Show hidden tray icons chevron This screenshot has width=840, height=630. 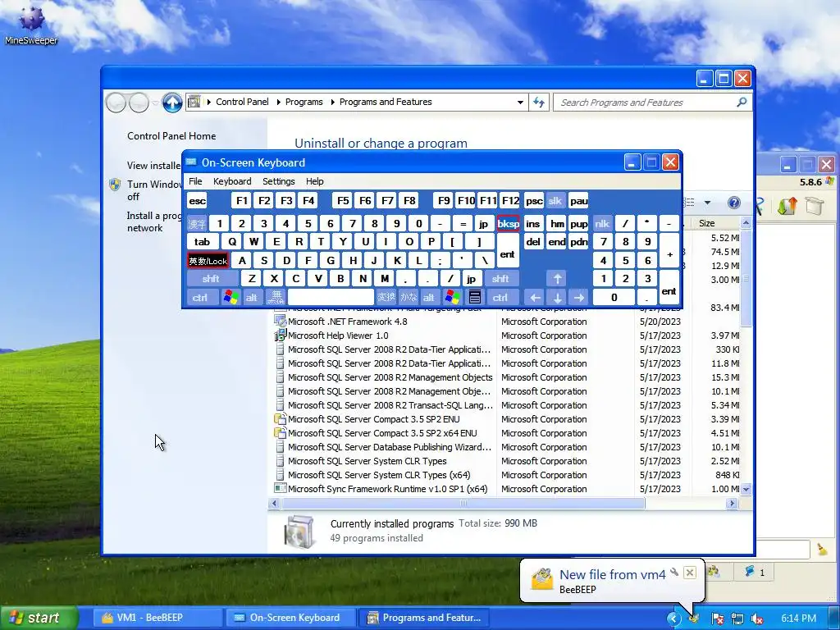[674, 619]
